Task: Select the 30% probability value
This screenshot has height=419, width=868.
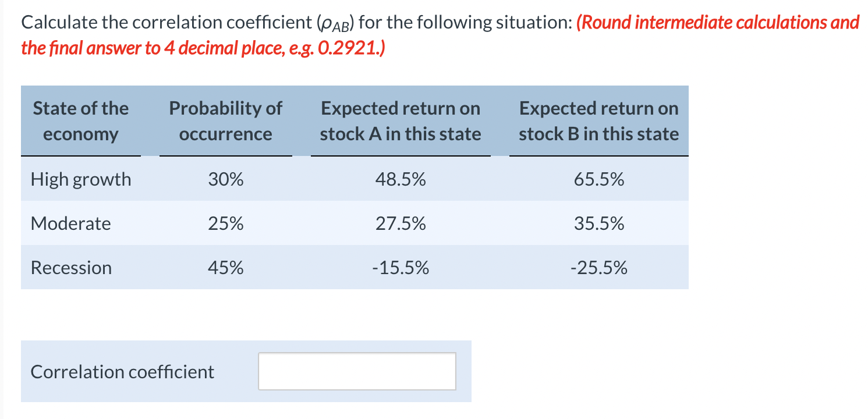Action: 225,179
